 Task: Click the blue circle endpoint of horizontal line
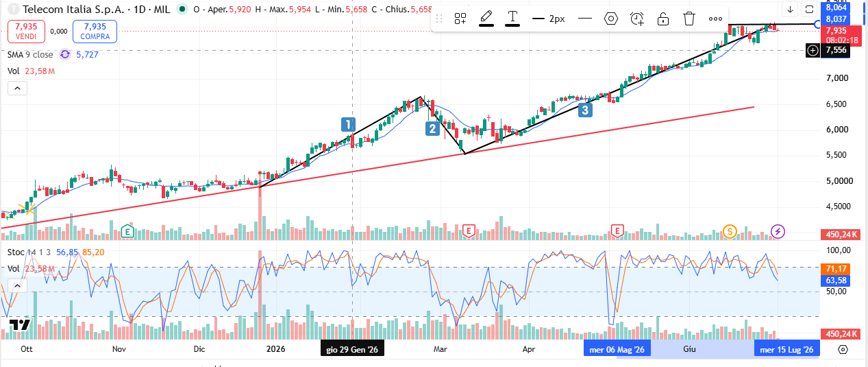click(x=818, y=24)
